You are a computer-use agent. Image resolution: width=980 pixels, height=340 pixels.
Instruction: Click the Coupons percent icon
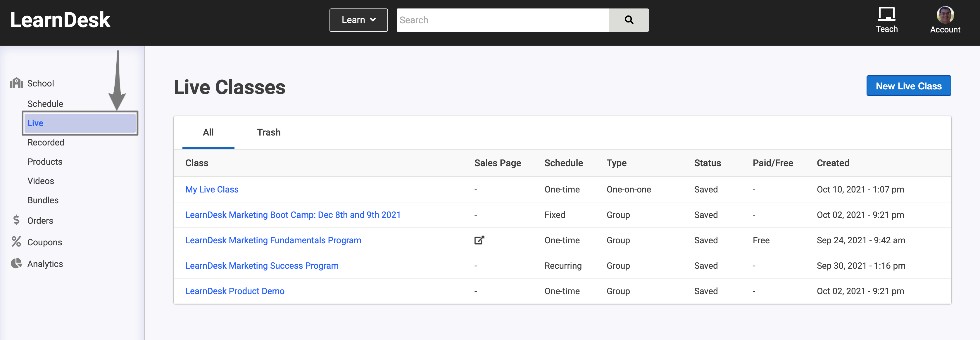pyautogui.click(x=16, y=242)
